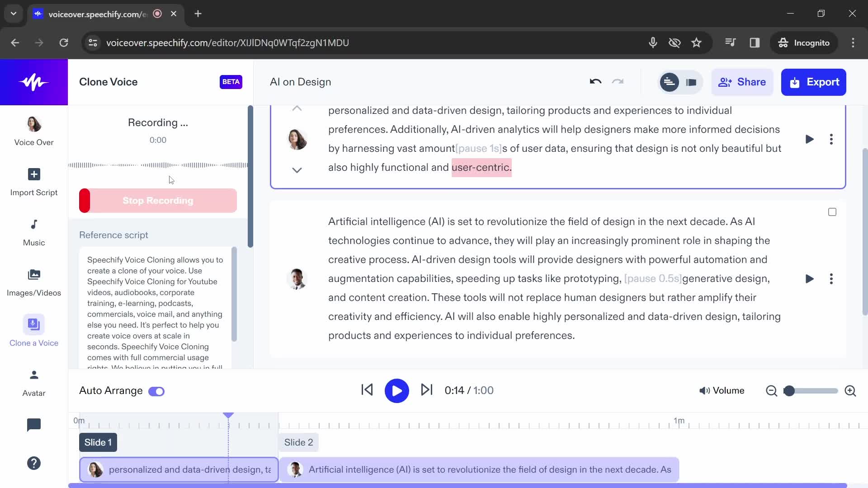Viewport: 868px width, 488px height.
Task: Click the Share button icon
Action: (x=724, y=82)
